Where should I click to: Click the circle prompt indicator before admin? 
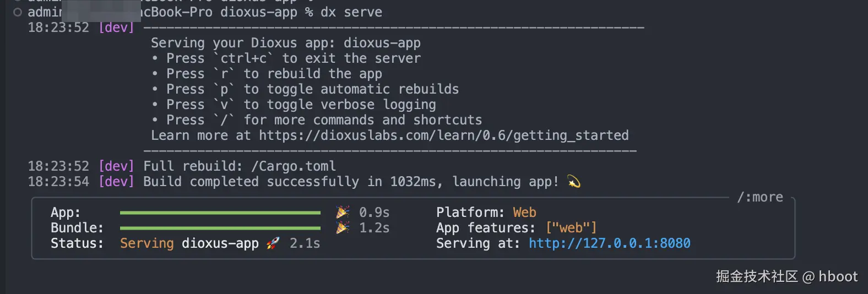(x=18, y=12)
